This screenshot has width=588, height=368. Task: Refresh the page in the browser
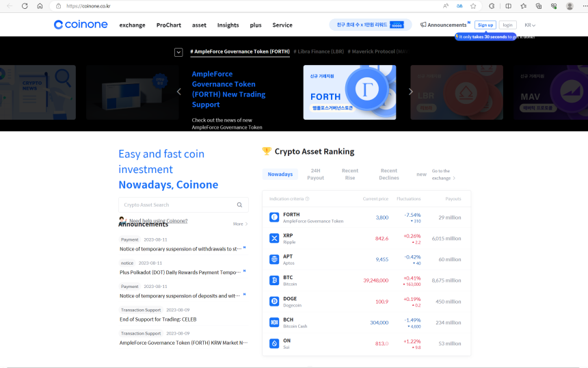click(x=25, y=5)
